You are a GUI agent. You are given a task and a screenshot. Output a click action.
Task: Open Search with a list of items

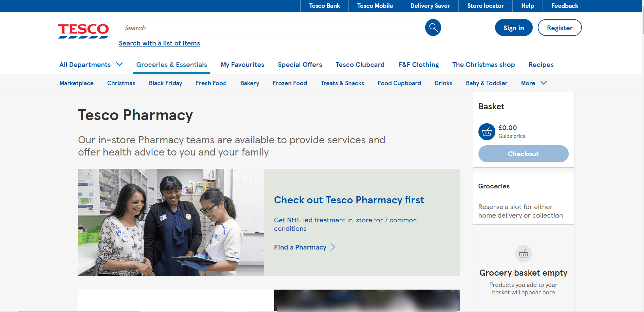[159, 43]
